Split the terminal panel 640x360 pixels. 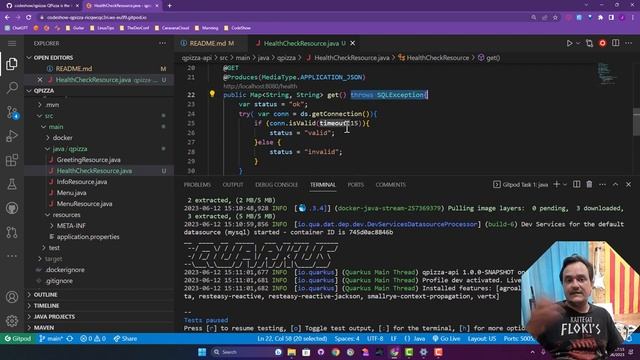click(x=576, y=184)
